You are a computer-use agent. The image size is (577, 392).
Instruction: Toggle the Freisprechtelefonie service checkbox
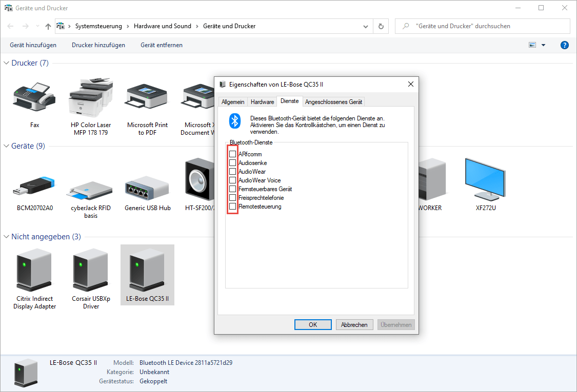pyautogui.click(x=233, y=198)
